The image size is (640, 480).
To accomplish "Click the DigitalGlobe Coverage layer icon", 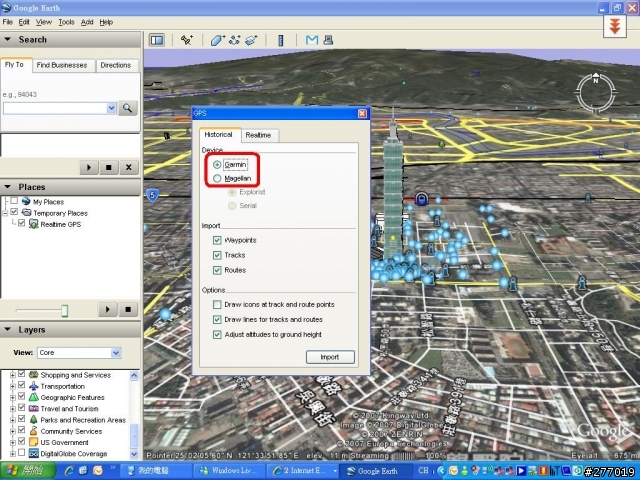I will click(x=33, y=453).
